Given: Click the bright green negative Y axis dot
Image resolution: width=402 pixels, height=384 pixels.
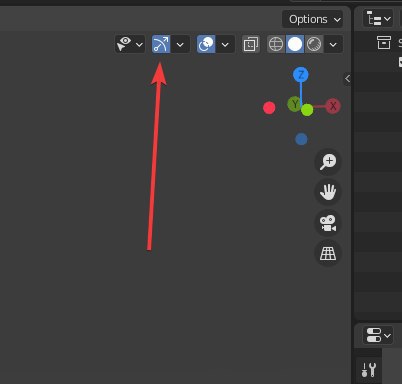Looking at the screenshot, I should pos(307,110).
